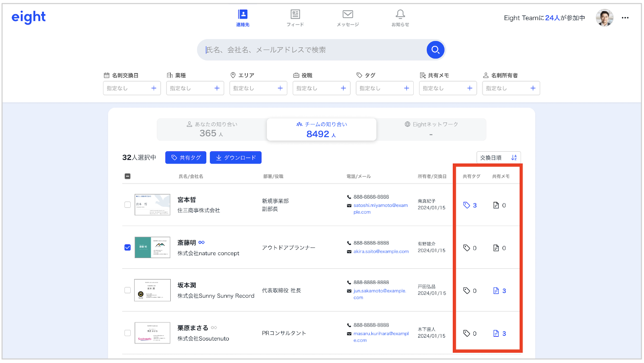The image size is (644, 363).
Task: Open 栗原まさる business card thumbnail
Action: 152,333
